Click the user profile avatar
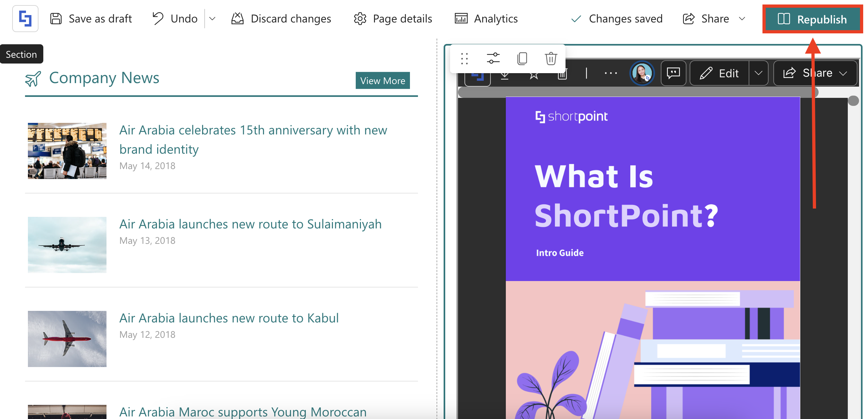The height and width of the screenshot is (419, 868). pos(642,73)
